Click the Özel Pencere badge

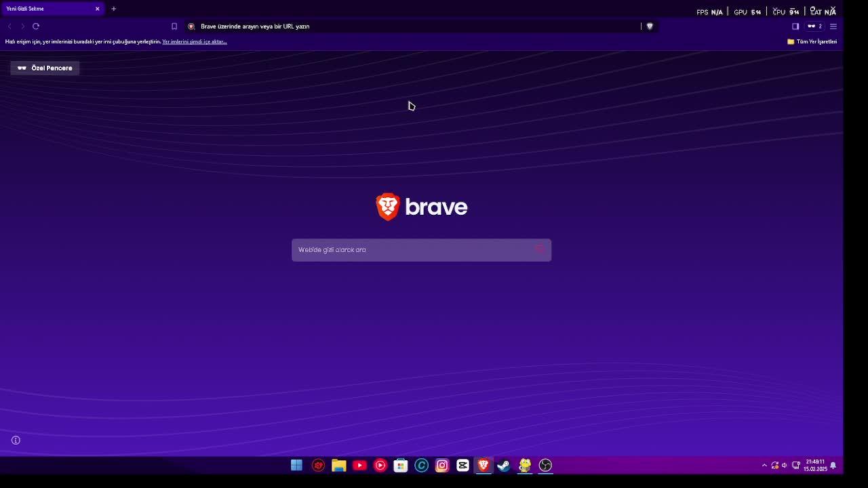45,68
